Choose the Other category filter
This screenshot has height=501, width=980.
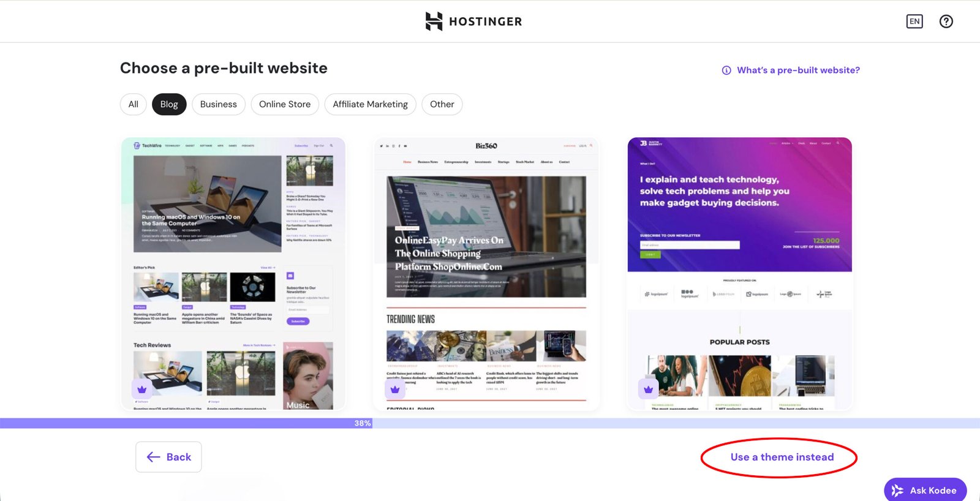tap(442, 104)
